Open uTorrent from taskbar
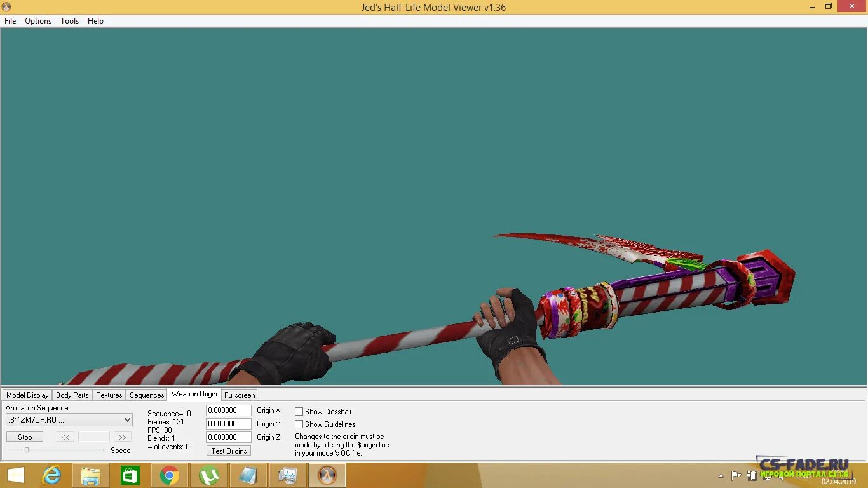 pos(209,475)
